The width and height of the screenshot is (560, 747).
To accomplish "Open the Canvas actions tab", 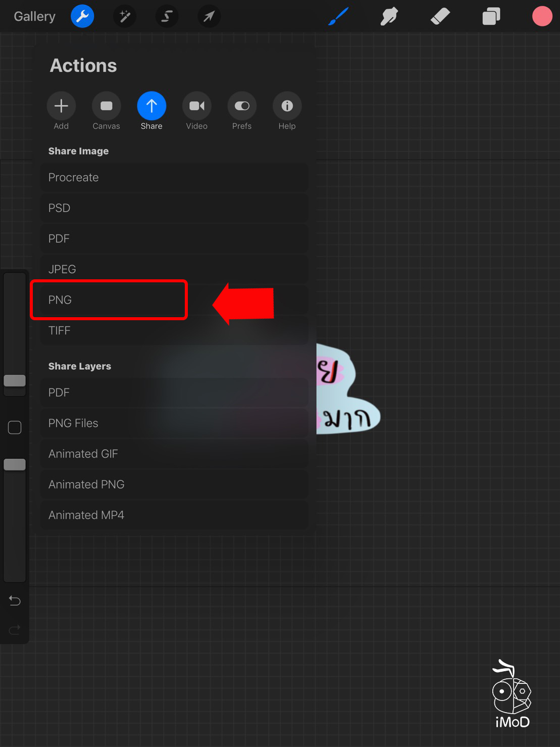I will 106,111.
